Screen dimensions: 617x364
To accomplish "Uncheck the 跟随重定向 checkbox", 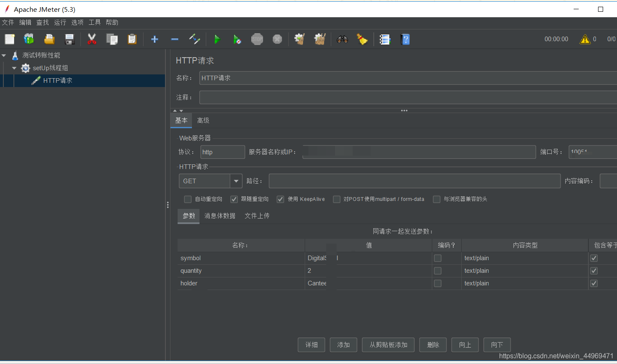I will (234, 199).
